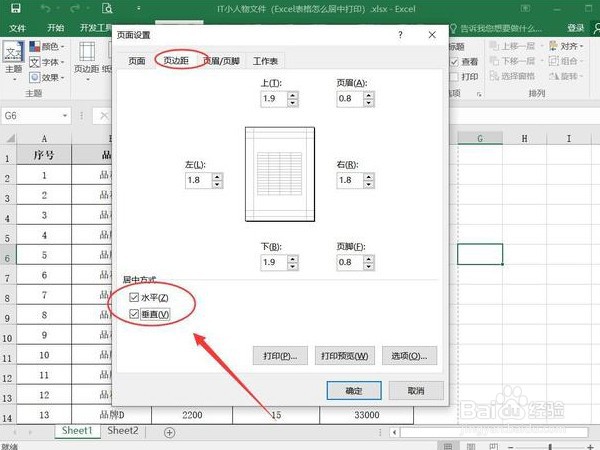This screenshot has width=600, height=450.
Task: Switch to Page (页面) dialog tab
Action: tap(137, 61)
